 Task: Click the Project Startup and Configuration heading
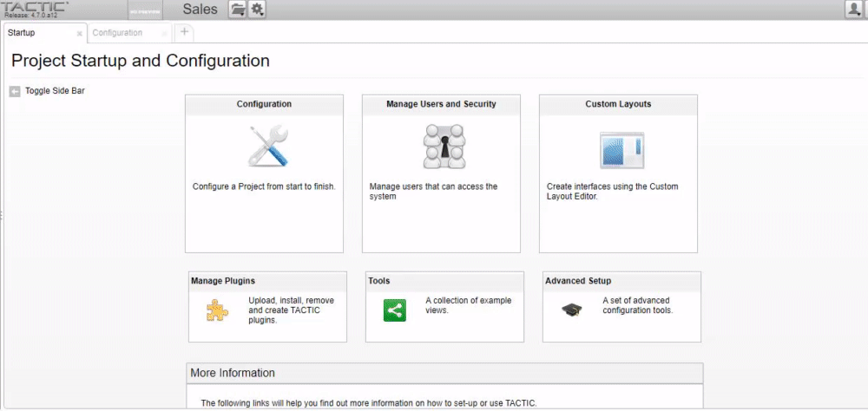click(141, 61)
